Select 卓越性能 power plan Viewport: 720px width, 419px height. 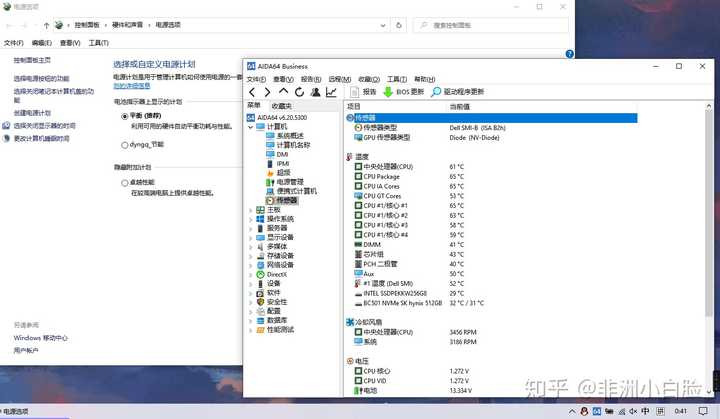tap(124, 183)
